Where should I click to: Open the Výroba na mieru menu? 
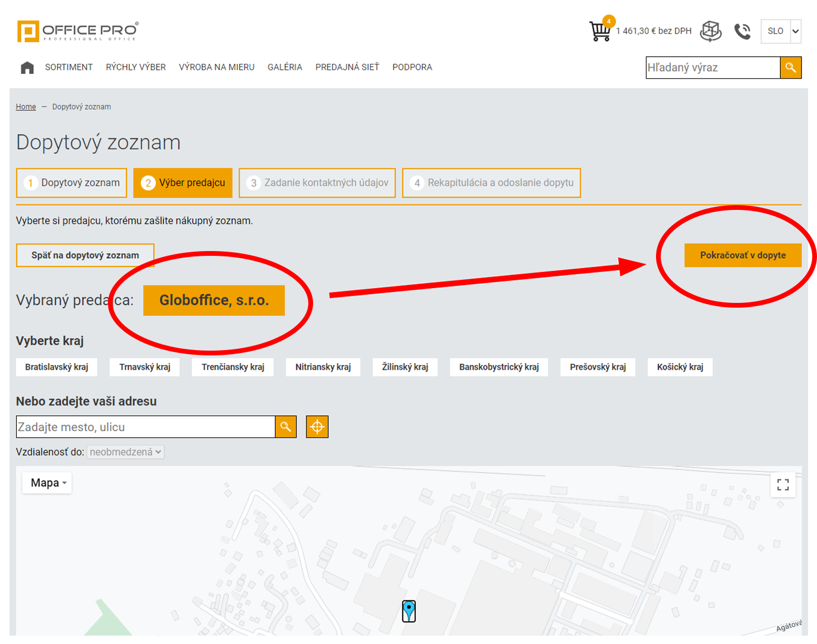point(216,67)
